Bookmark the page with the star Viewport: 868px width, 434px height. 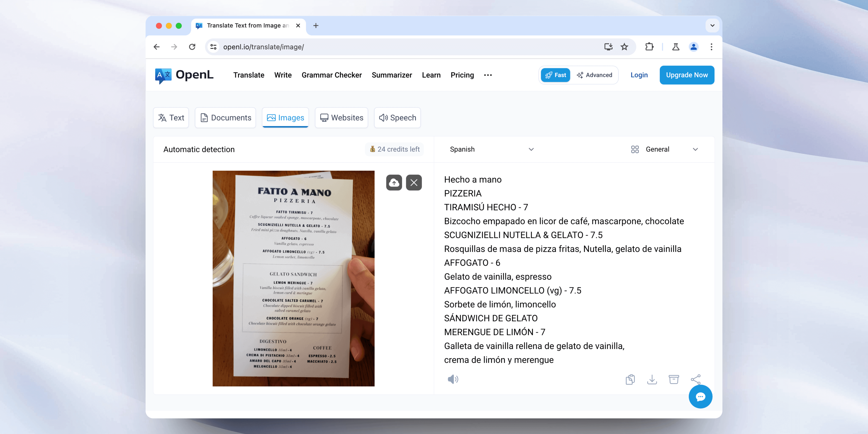tap(625, 47)
